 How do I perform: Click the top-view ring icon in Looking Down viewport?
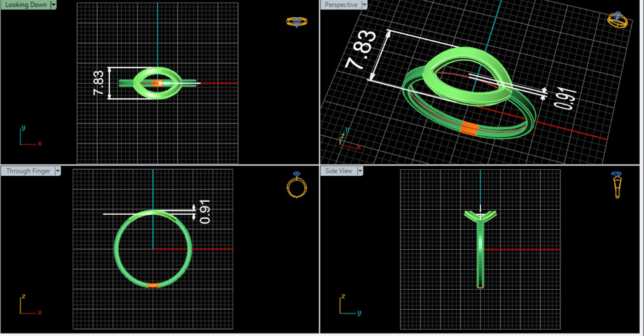click(x=297, y=22)
